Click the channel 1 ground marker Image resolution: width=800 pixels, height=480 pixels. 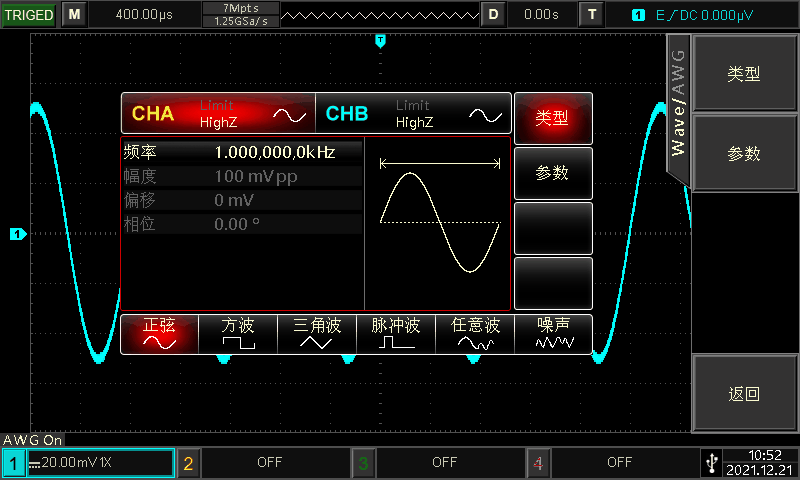(x=17, y=234)
